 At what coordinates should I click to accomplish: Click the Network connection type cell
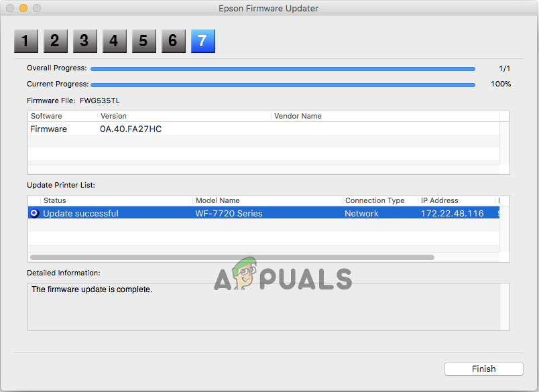tap(361, 213)
